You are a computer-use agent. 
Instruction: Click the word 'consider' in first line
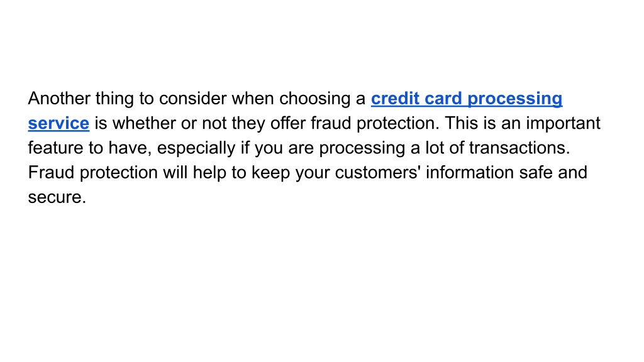pyautogui.click(x=192, y=99)
